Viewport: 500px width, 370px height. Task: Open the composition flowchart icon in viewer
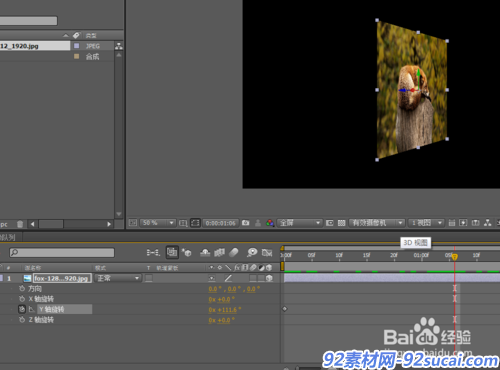pos(487,223)
